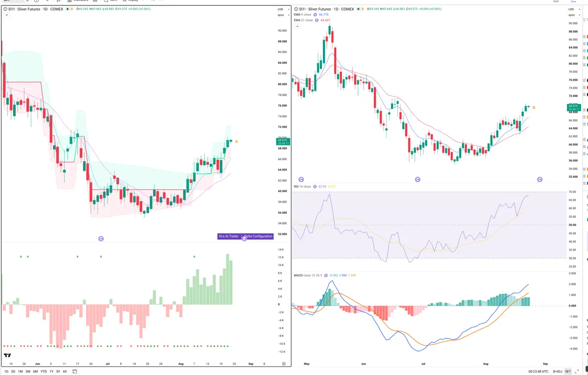Click right chart current price label 69.575
The height and width of the screenshot is (375, 588).
pos(573,107)
